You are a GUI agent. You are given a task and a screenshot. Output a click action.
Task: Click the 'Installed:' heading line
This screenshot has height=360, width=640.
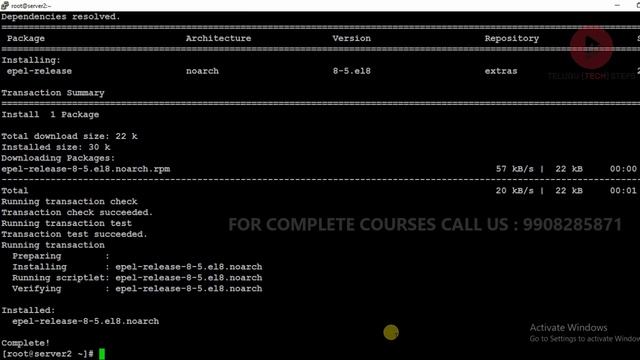click(x=28, y=311)
